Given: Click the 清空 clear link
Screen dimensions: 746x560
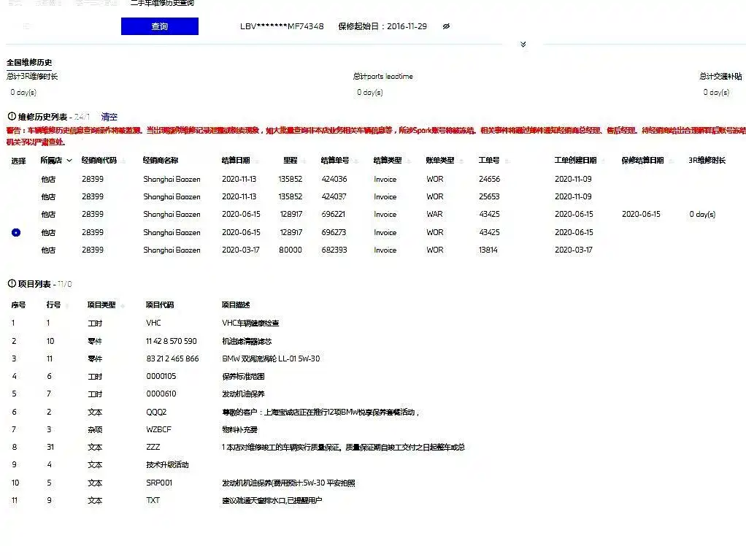Looking at the screenshot, I should tap(109, 117).
